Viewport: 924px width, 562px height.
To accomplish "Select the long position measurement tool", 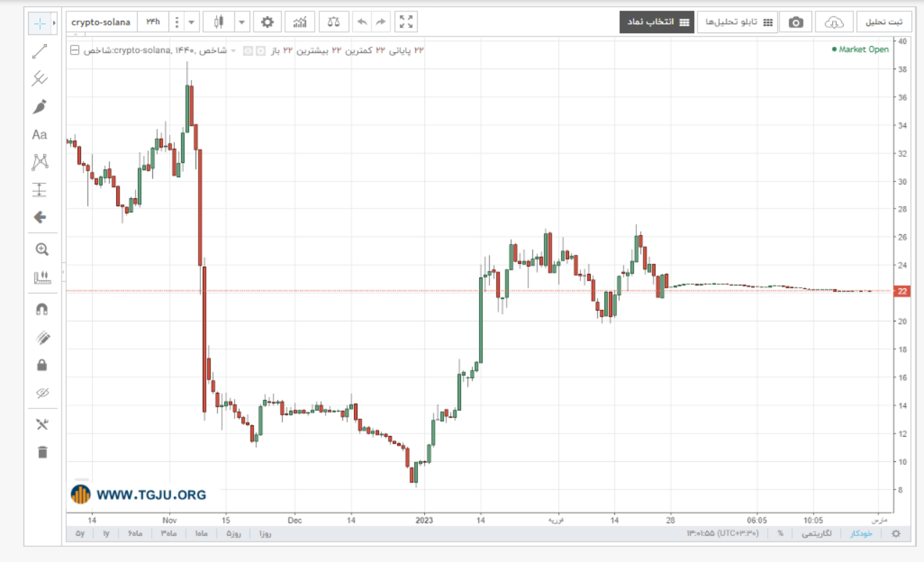I will coord(39,190).
